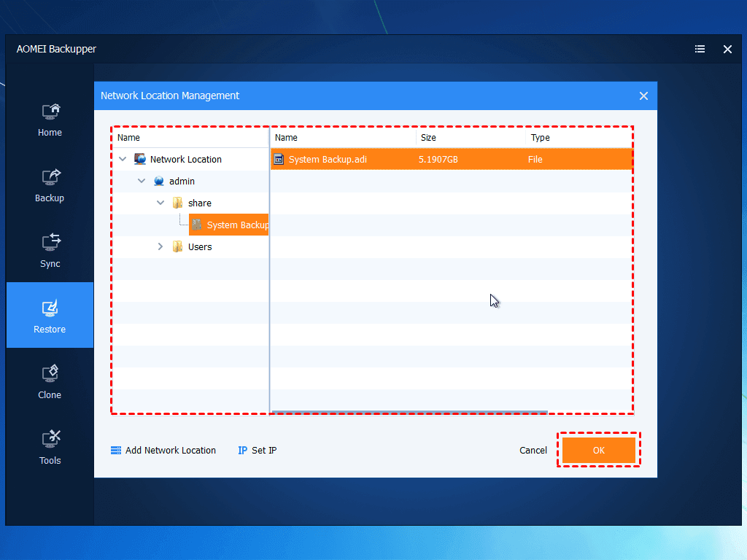747x560 pixels.
Task: Click the Add Network Location icon
Action: tap(116, 451)
